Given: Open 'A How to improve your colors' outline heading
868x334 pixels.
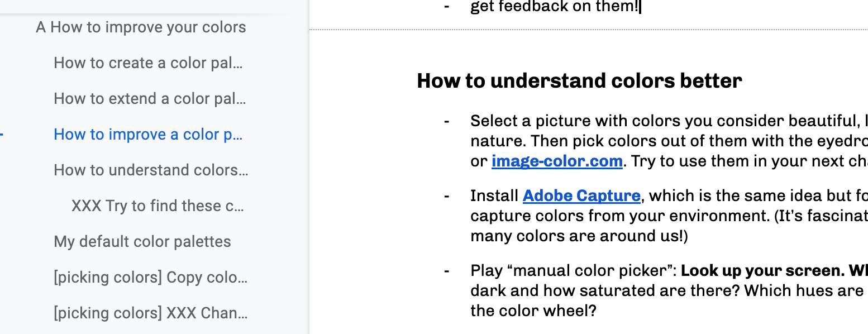Looking at the screenshot, I should 141,27.
